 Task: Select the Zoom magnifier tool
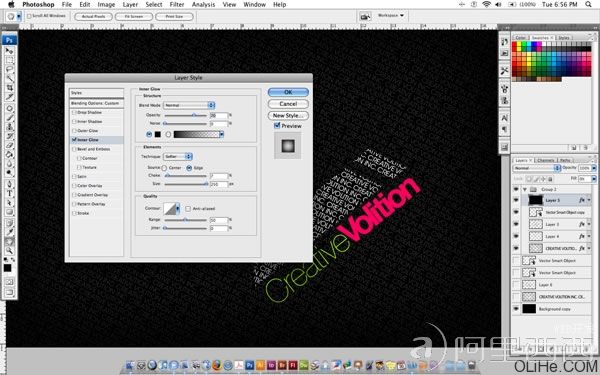pyautogui.click(x=9, y=251)
